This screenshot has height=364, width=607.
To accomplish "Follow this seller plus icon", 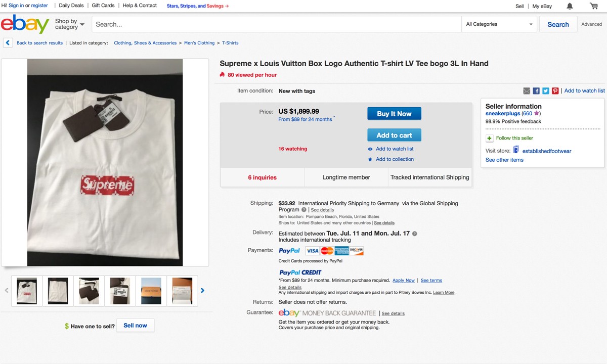I will [489, 138].
